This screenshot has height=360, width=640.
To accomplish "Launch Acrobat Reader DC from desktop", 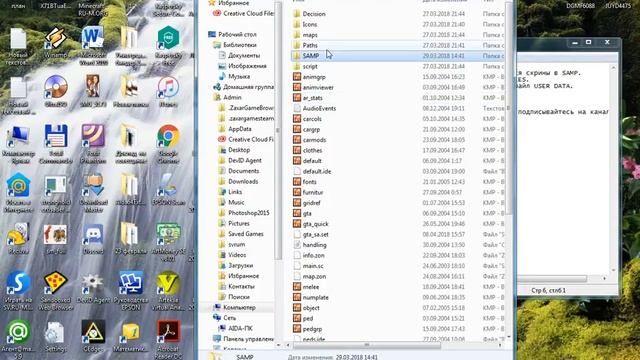I will coord(168,340).
